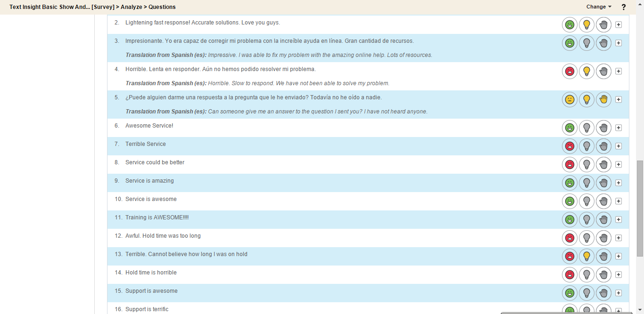Toggle yellow lightbulb on response 13

pyautogui.click(x=586, y=256)
